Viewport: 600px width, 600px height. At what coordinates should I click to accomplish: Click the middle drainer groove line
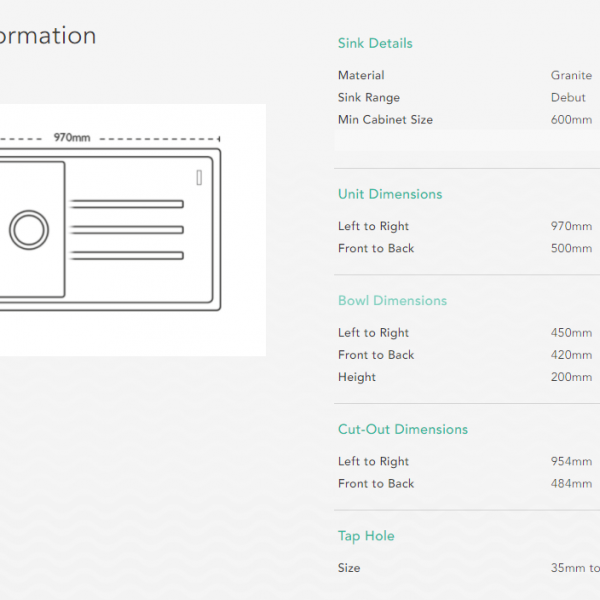coord(126,230)
